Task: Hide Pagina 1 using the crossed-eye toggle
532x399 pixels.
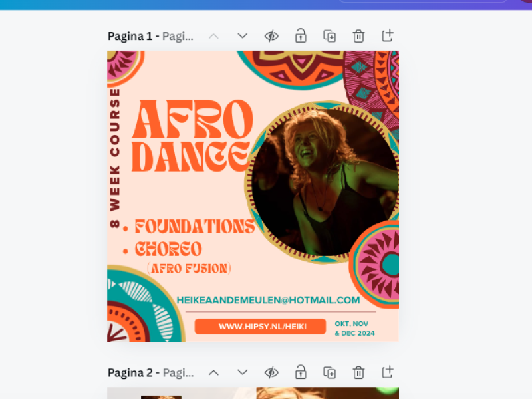Action: pyautogui.click(x=271, y=35)
